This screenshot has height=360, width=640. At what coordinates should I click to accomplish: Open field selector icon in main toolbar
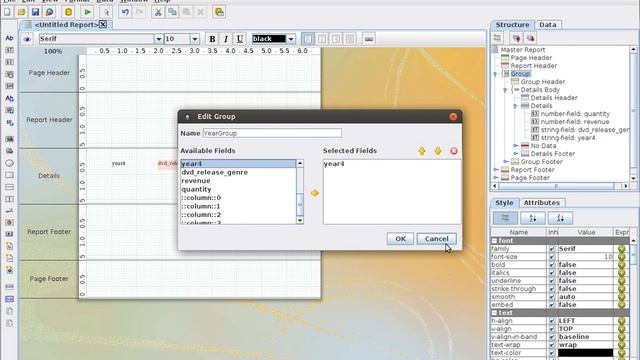coord(219,12)
